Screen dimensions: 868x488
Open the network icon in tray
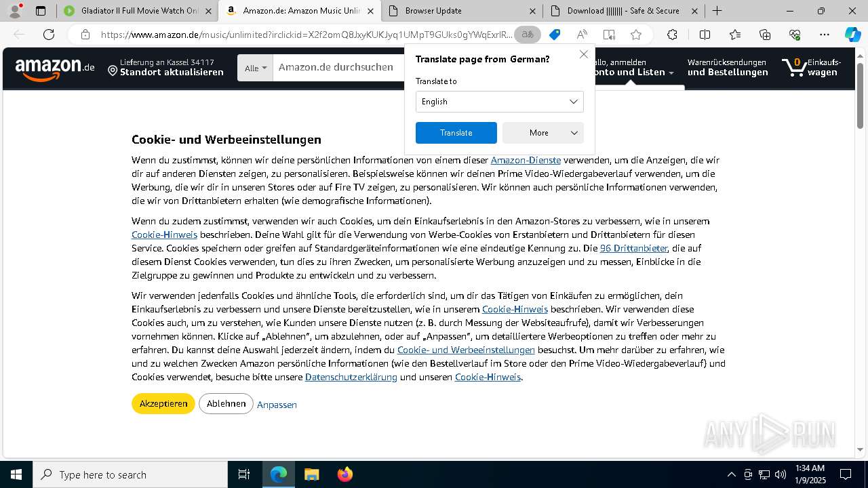tap(764, 474)
